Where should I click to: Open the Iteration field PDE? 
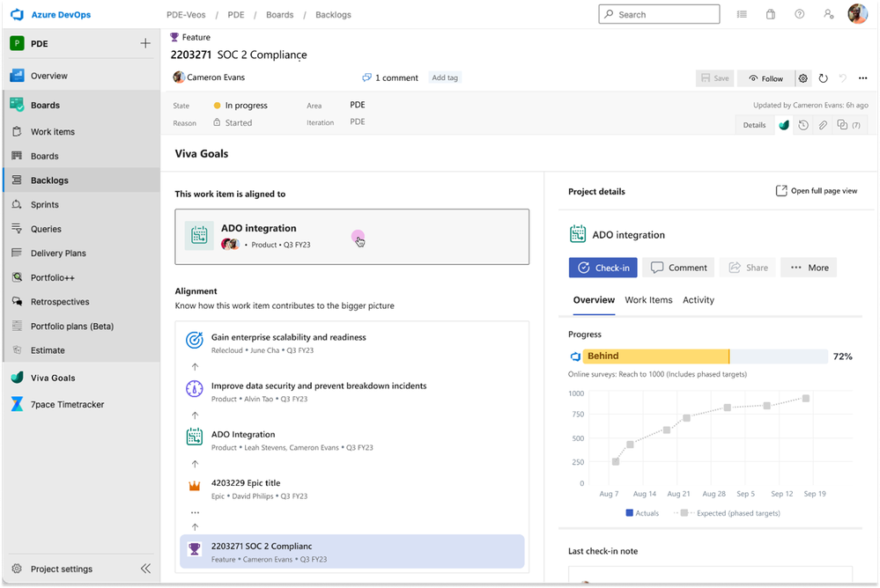coord(358,121)
